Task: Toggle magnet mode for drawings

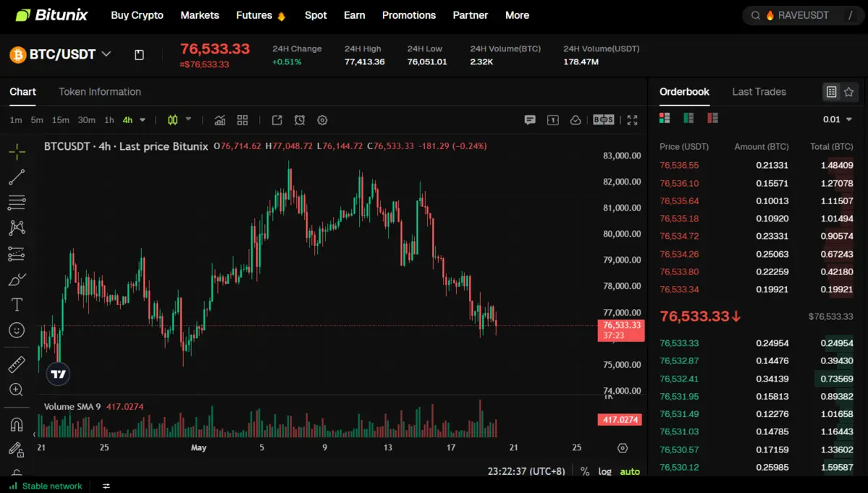Action: pyautogui.click(x=17, y=424)
